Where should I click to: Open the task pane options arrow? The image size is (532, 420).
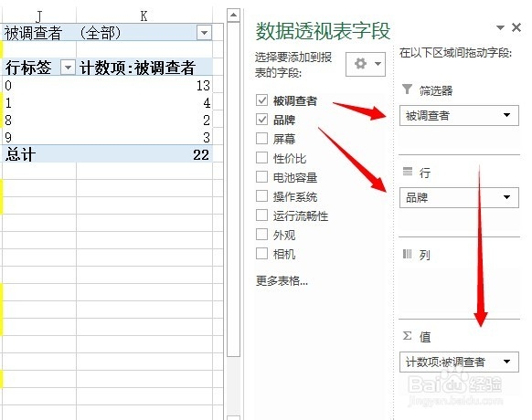(x=500, y=27)
